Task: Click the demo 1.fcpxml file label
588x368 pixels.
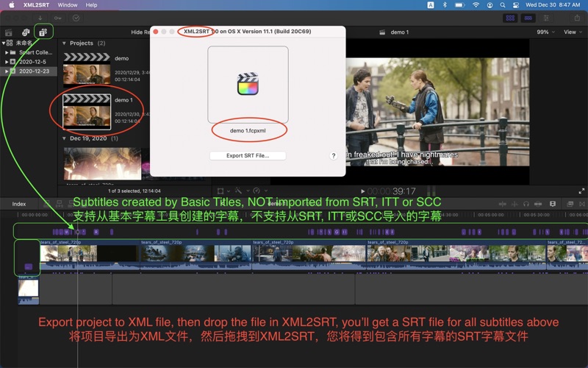Action: pyautogui.click(x=248, y=131)
